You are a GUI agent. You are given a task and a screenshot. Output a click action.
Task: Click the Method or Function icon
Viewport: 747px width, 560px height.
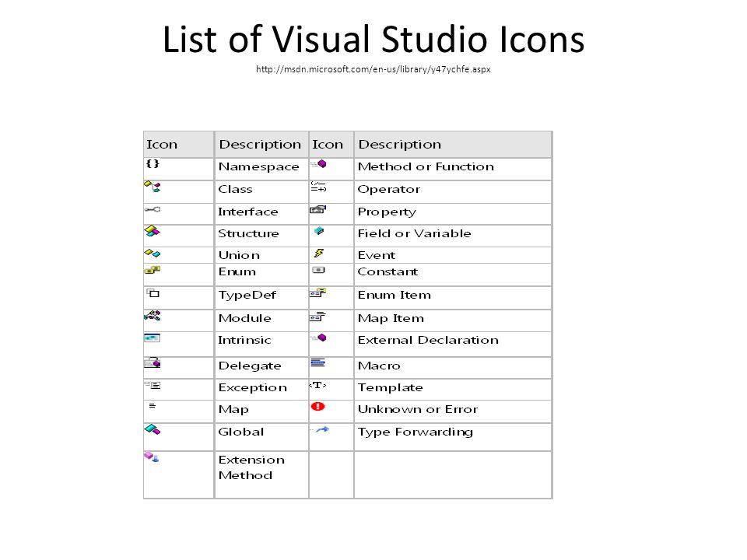319,164
